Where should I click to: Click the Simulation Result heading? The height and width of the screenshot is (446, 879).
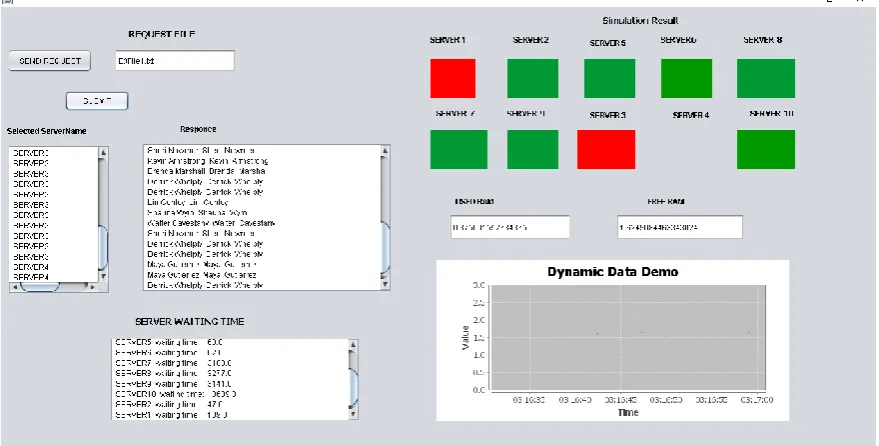pos(640,21)
